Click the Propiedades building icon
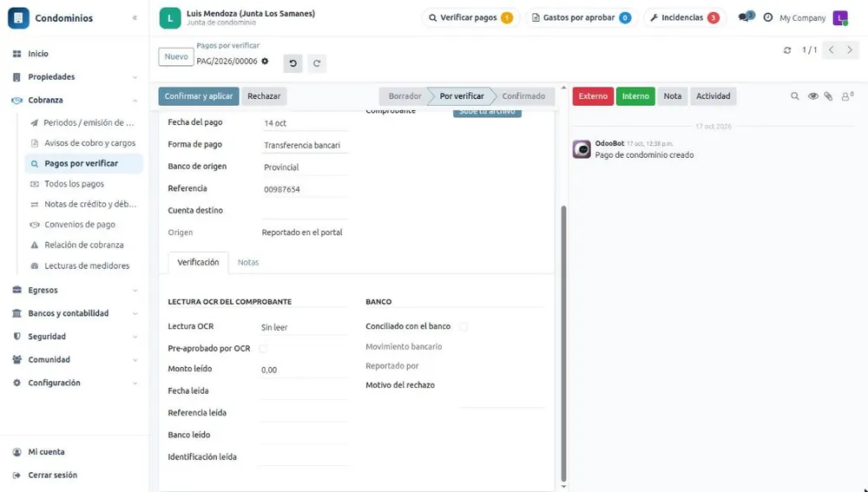Image resolution: width=868 pixels, height=492 pixels. (x=17, y=77)
